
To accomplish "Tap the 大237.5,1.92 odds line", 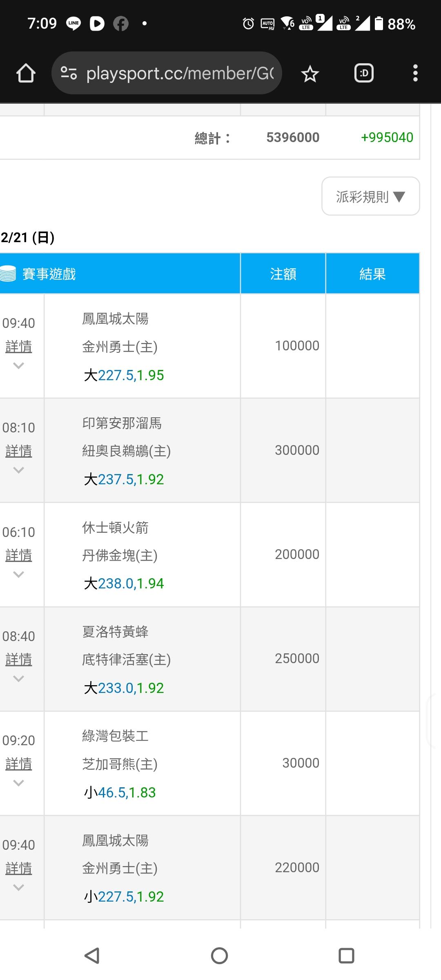I will pos(124,479).
